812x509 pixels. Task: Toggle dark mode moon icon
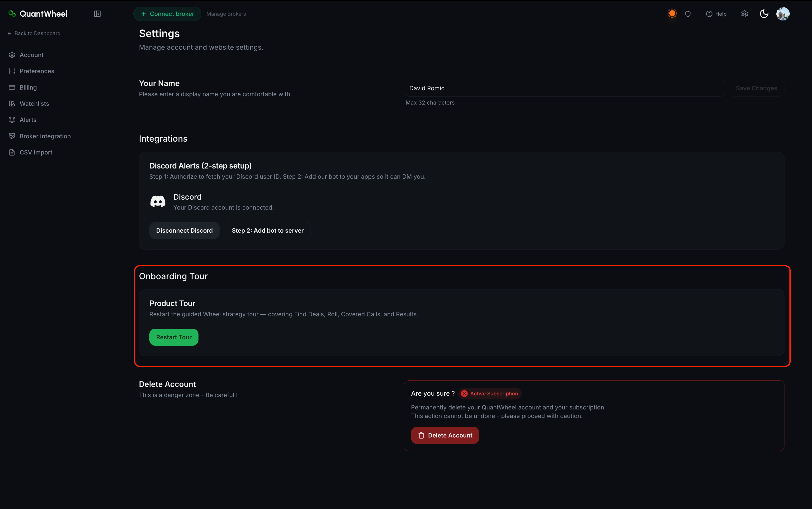tap(764, 14)
